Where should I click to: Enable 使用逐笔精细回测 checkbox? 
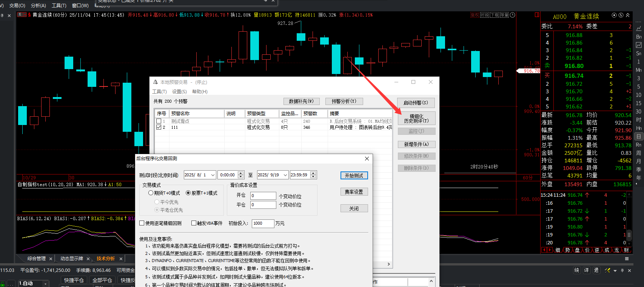(x=142, y=223)
